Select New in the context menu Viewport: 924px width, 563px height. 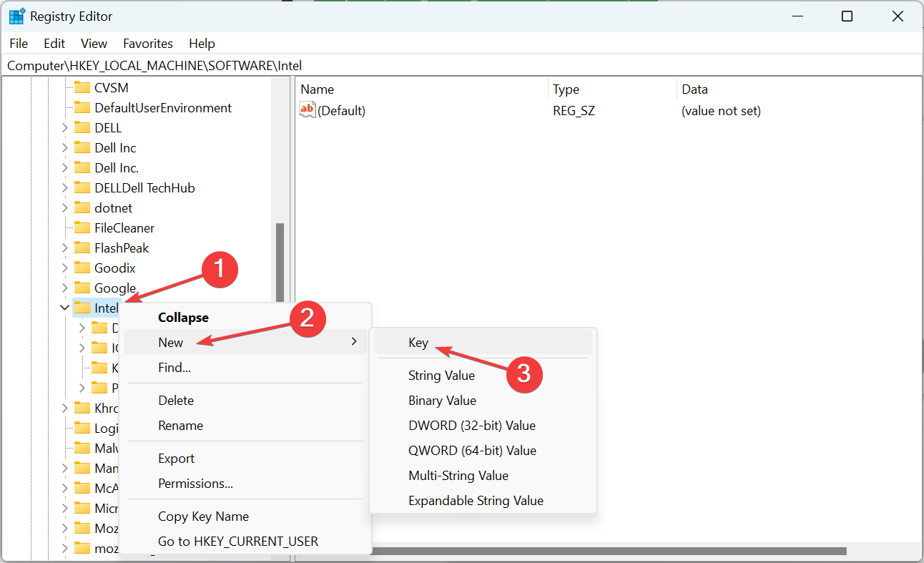pyautogui.click(x=245, y=342)
